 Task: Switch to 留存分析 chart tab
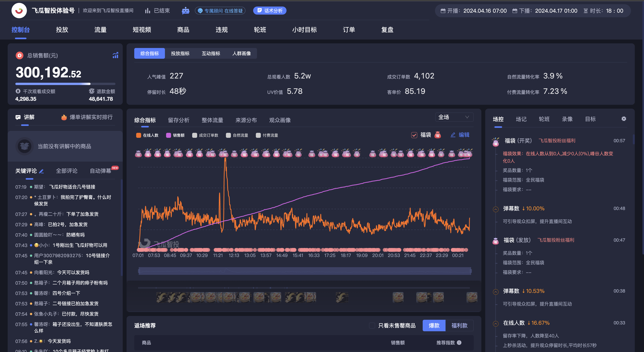[x=179, y=120]
